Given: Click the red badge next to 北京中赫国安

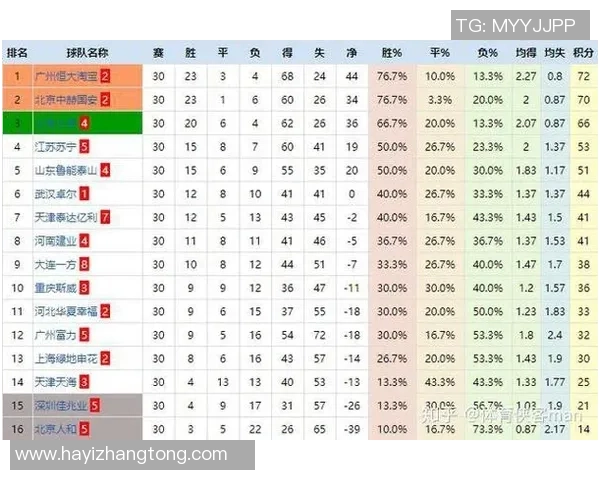Looking at the screenshot, I should (x=105, y=99).
